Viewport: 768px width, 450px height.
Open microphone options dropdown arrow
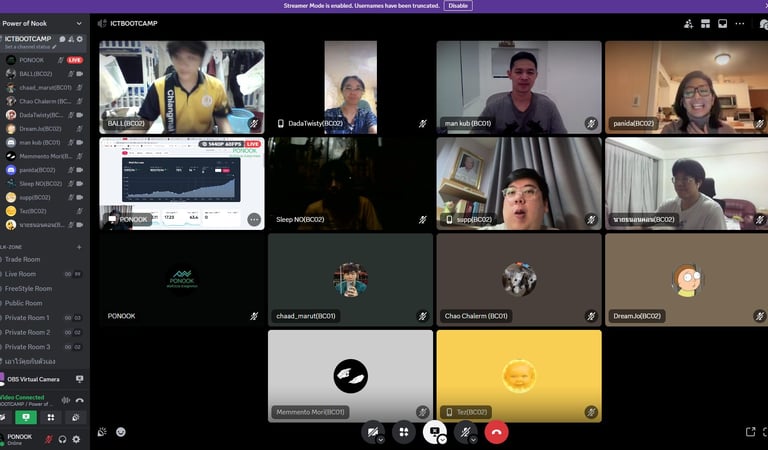pos(473,440)
